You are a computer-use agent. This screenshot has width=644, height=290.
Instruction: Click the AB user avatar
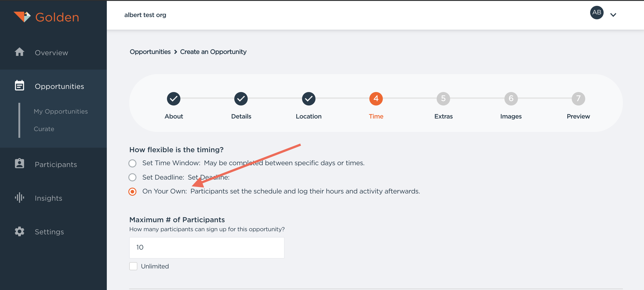coord(596,13)
